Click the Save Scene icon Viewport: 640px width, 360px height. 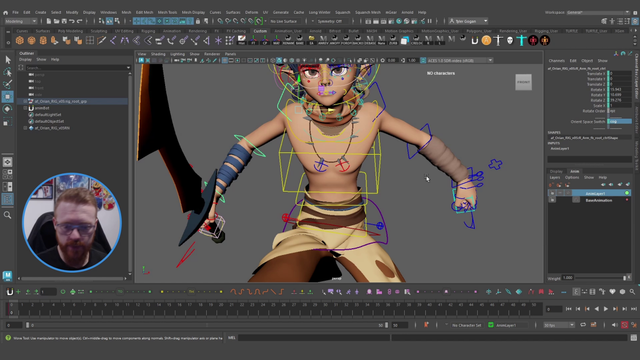(64, 21)
